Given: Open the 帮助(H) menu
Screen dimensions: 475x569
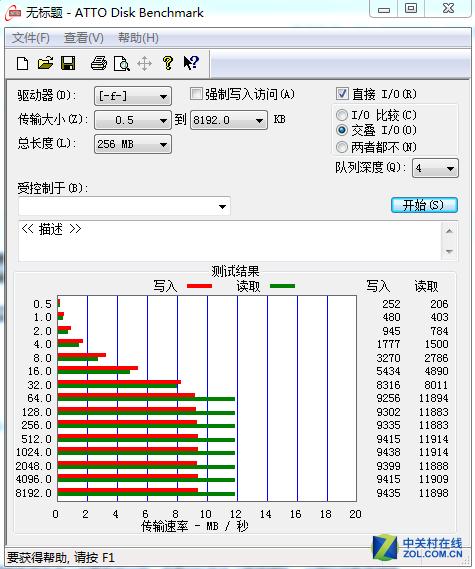Looking at the screenshot, I should coord(138,38).
